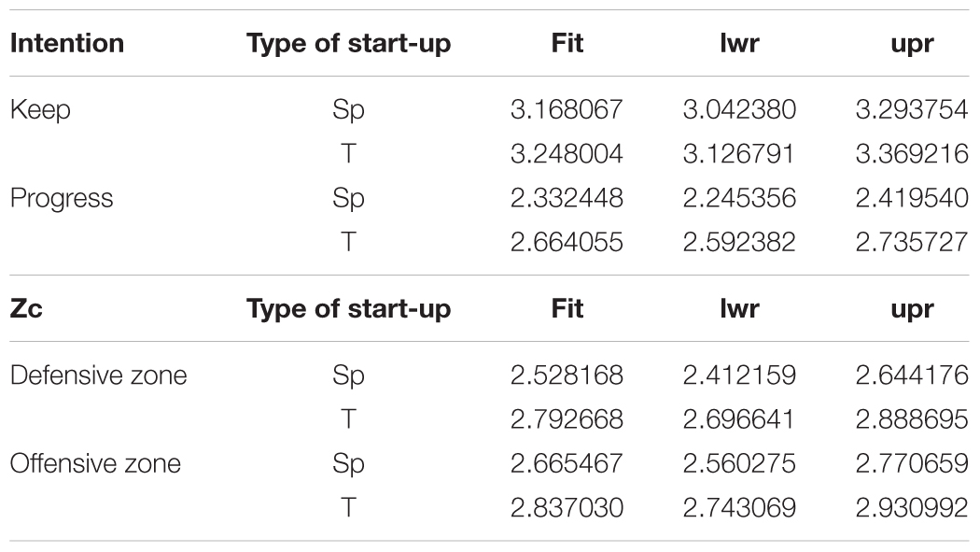The height and width of the screenshot is (552, 980).
Task: Click upr value 2.888695
Action: click(x=912, y=419)
